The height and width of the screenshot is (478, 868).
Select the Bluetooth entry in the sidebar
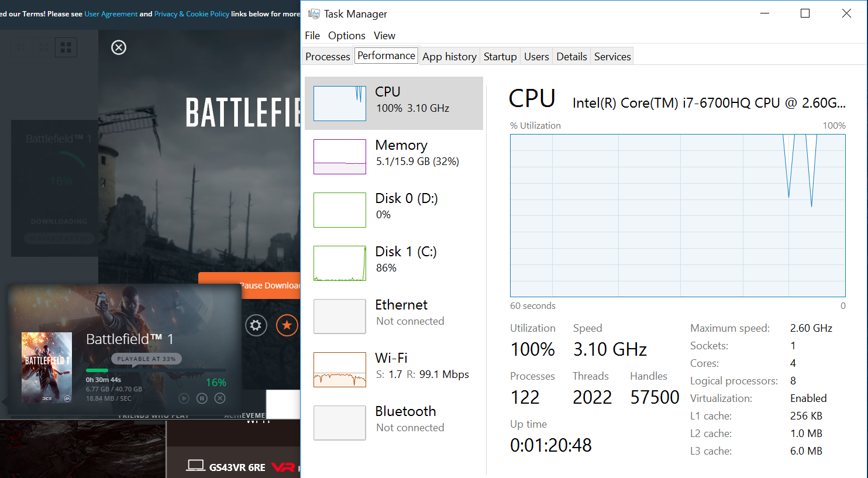point(394,422)
